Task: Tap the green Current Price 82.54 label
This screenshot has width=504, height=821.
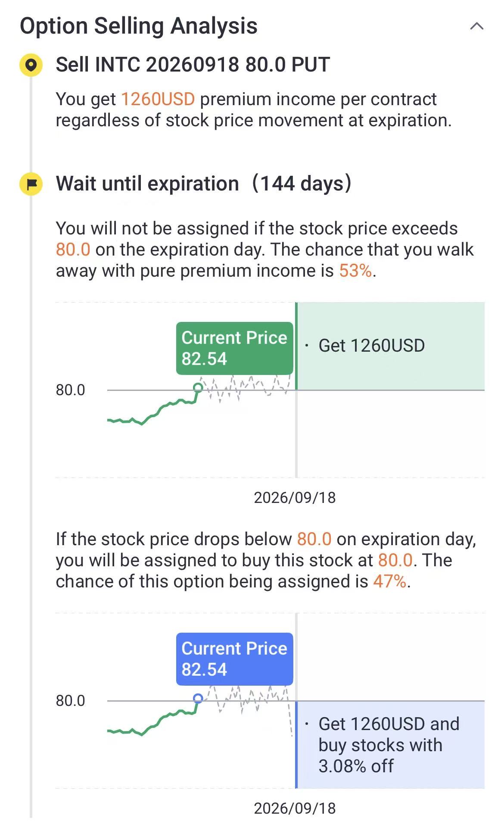Action: 234,348
